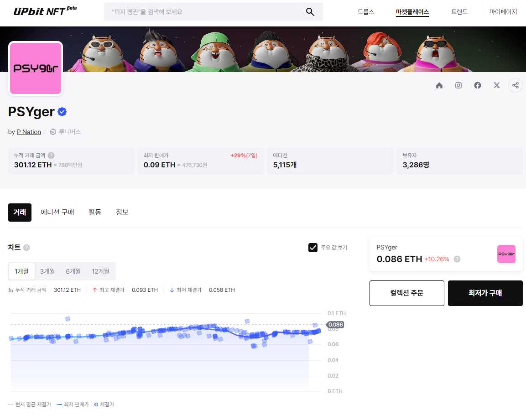Open the 트렌드 menu in the header

[x=458, y=12]
